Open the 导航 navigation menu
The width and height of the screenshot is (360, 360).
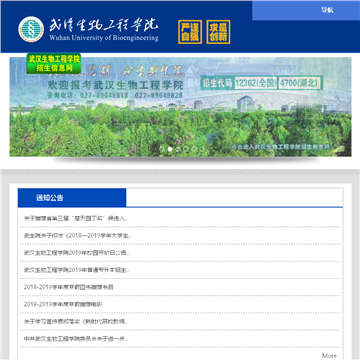pos(327,10)
